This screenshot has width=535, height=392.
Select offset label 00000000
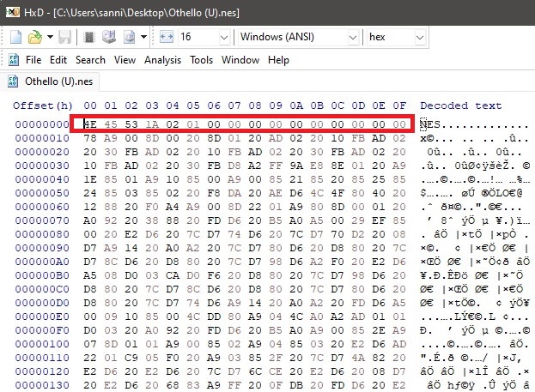tap(42, 124)
